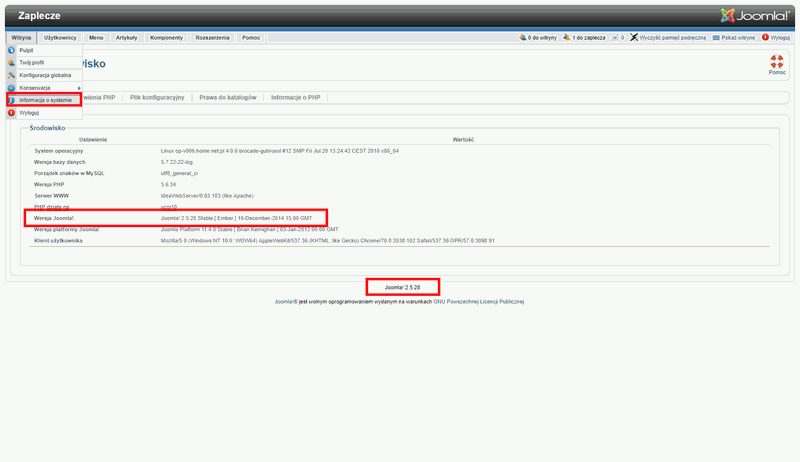Click the red Wyloguj icon in dropdown
800x462 pixels.
[11, 113]
